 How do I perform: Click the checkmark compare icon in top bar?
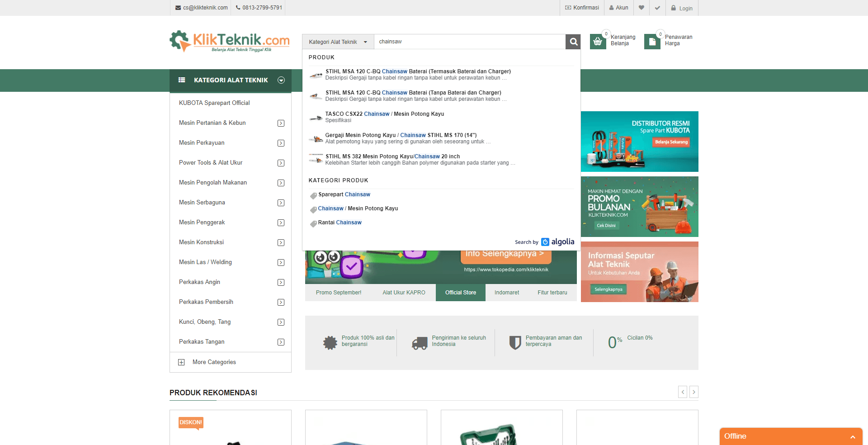pyautogui.click(x=657, y=8)
